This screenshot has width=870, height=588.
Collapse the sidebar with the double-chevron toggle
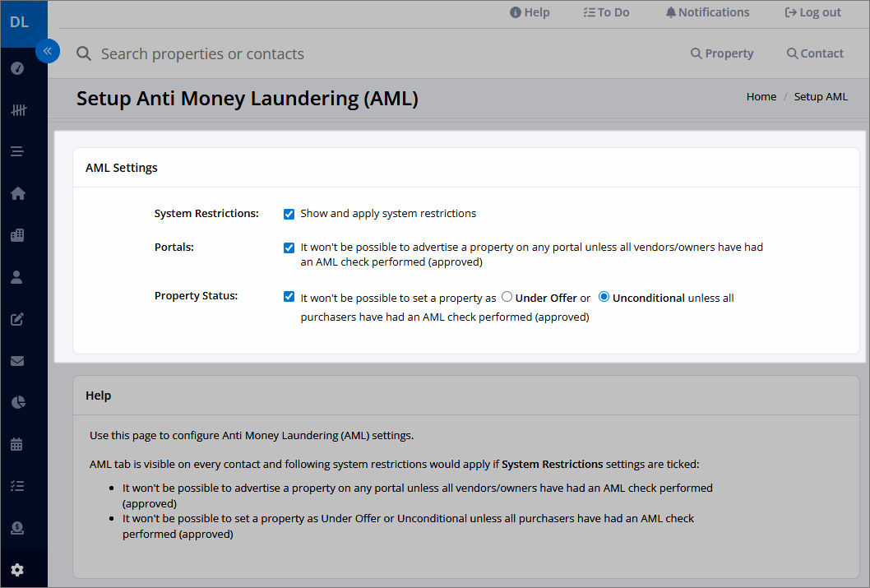[48, 51]
